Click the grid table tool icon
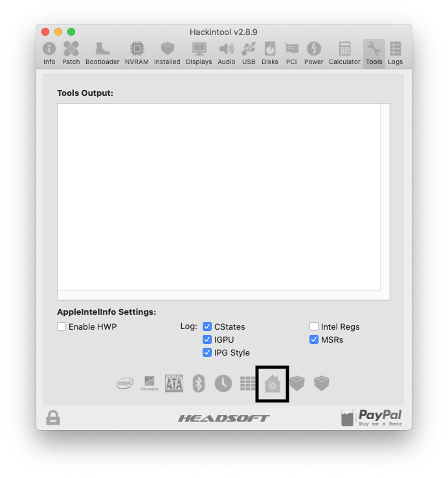 (247, 383)
